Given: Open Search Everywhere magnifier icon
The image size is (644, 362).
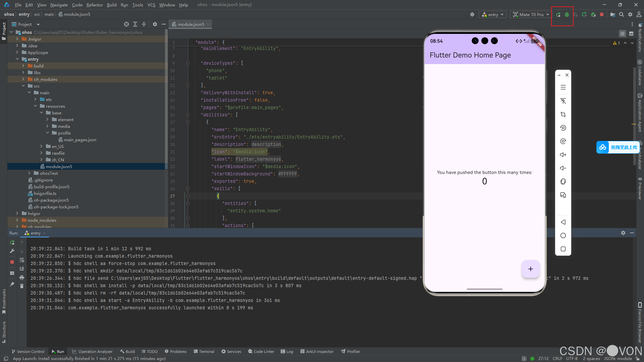Looking at the screenshot, I should click(x=622, y=14).
